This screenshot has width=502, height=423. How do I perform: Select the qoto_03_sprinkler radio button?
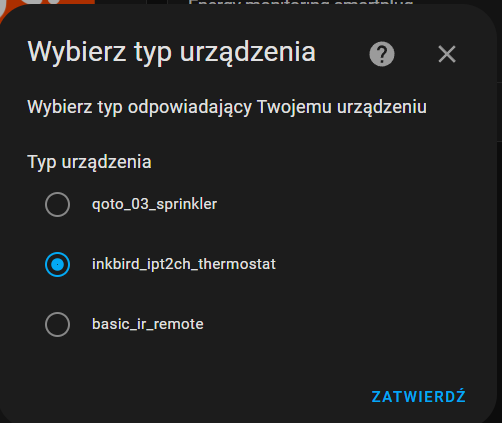click(x=57, y=204)
